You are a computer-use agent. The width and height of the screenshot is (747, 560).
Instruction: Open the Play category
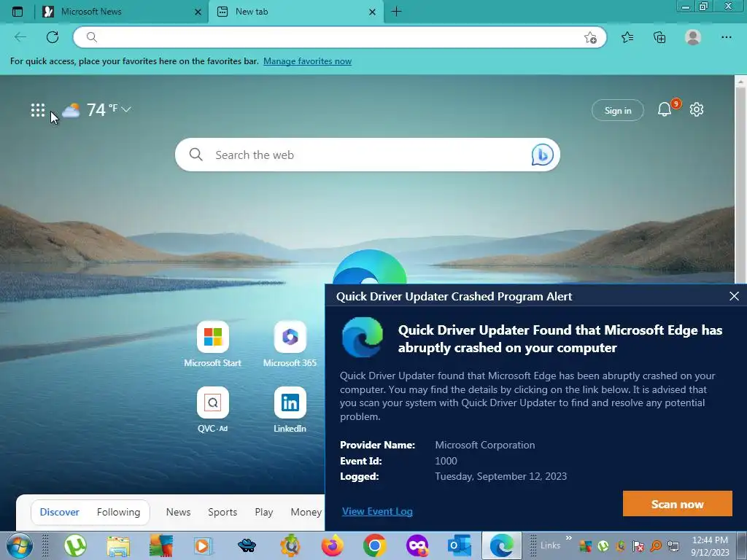click(264, 512)
